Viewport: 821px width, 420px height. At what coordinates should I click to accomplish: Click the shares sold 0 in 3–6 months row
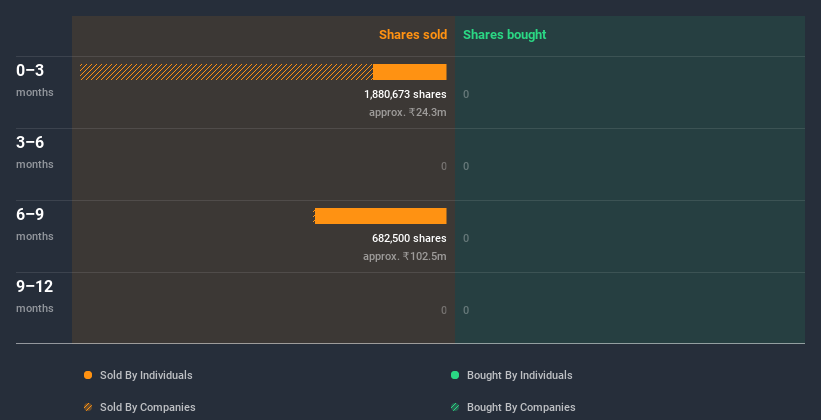point(444,167)
